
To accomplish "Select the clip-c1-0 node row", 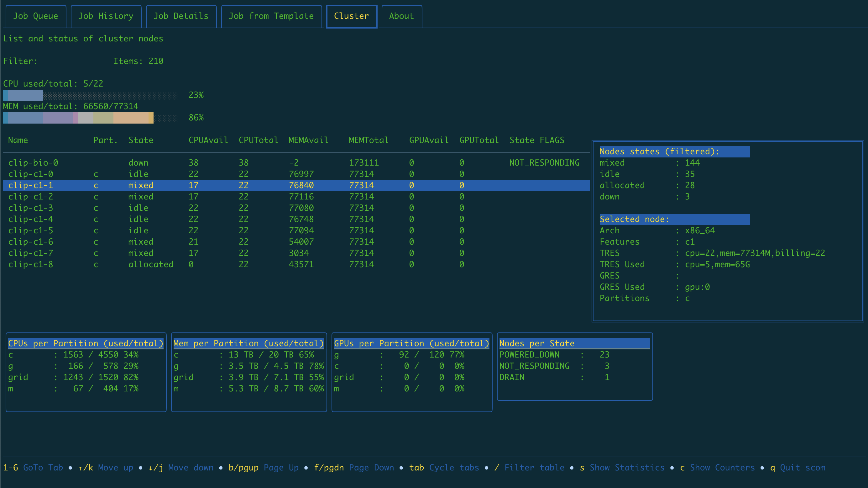I will pyautogui.click(x=30, y=174).
